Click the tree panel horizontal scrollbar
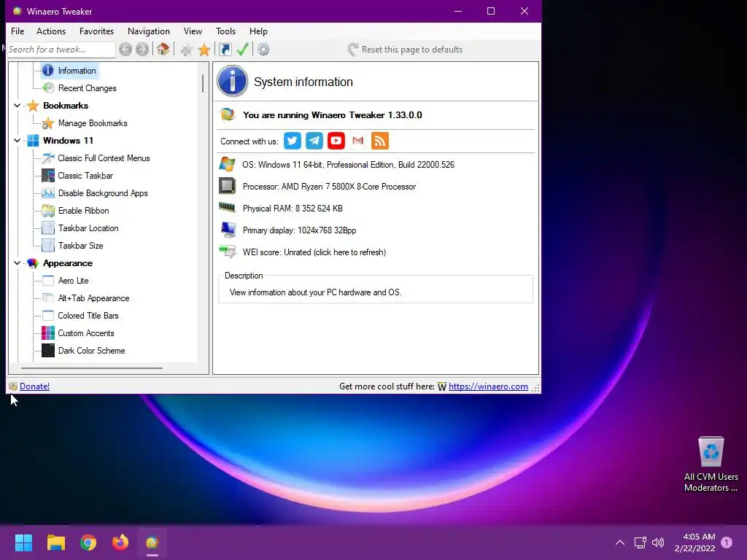Image resolution: width=747 pixels, height=560 pixels. 91,367
